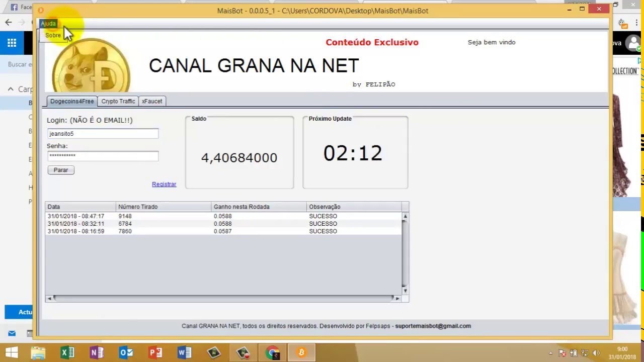Click the Conteúdo Exclusivo red heading

click(372, 42)
